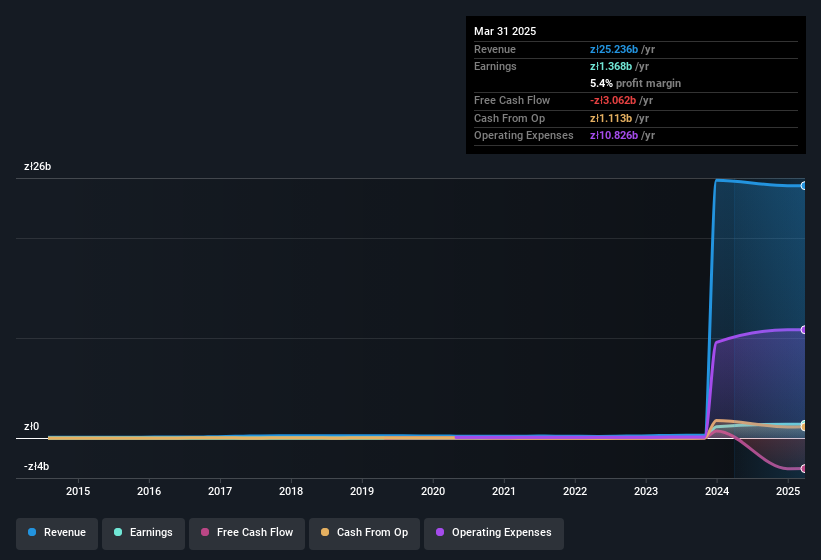821x560 pixels.
Task: Click the 2016 x-axis label
Action: pos(149,491)
